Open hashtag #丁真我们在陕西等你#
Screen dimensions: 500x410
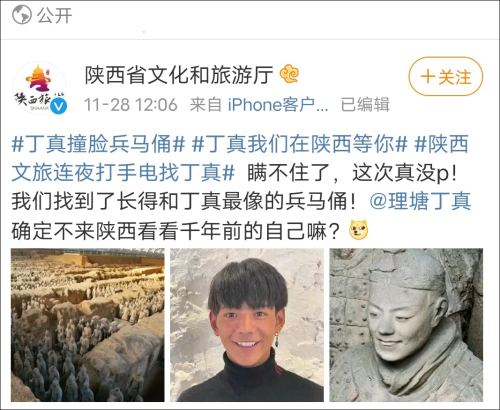(300, 144)
